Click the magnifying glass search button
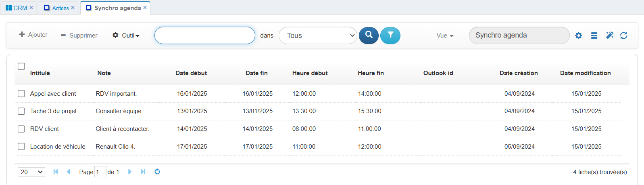This screenshot has width=644, height=185. (369, 36)
